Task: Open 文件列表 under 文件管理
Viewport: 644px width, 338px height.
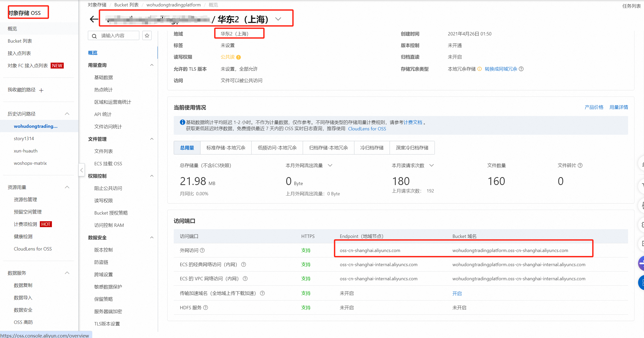Action: (104, 151)
